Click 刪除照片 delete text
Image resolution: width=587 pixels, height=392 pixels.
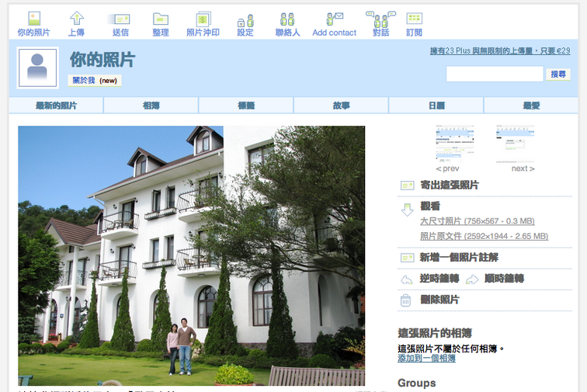439,300
